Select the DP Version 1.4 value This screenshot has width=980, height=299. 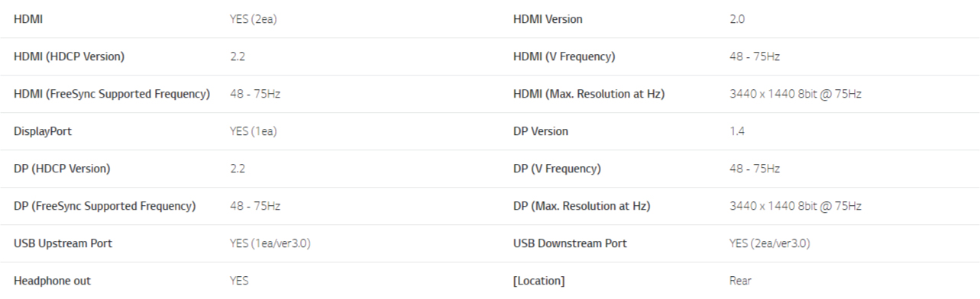(736, 131)
